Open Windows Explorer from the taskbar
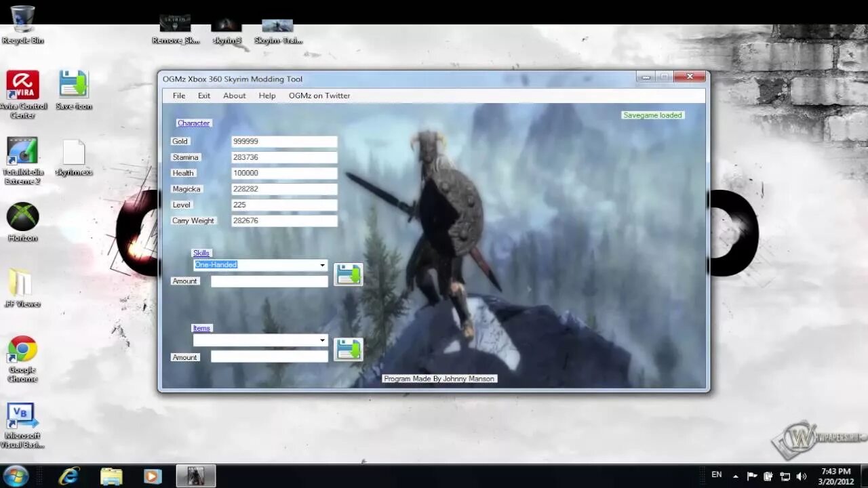 pyautogui.click(x=111, y=476)
